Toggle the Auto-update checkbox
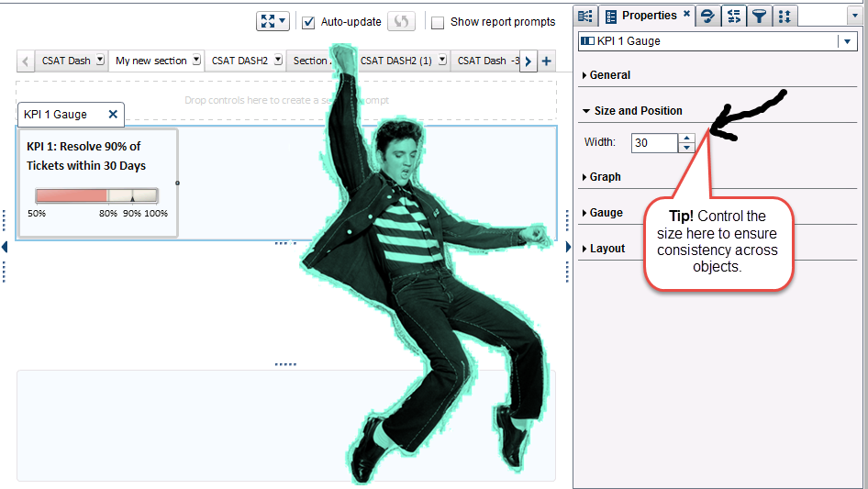The width and height of the screenshot is (868, 489). coord(308,22)
